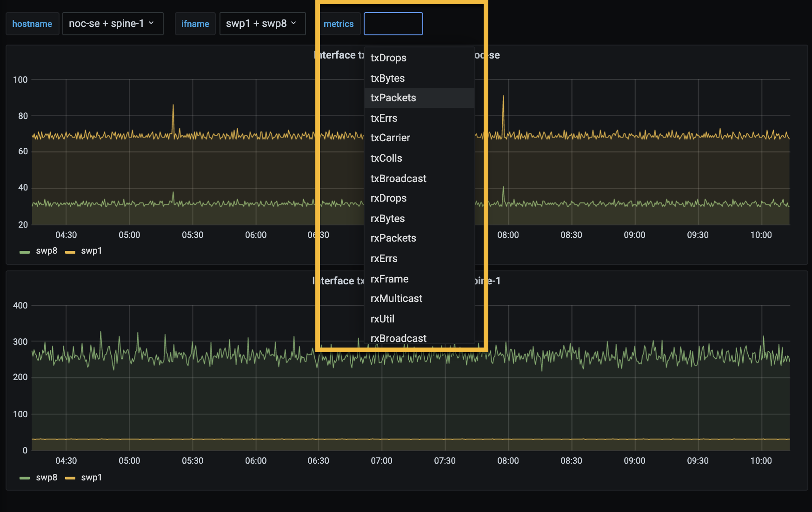Select txDrops from the metrics list
This screenshot has height=512, width=812.
click(388, 58)
